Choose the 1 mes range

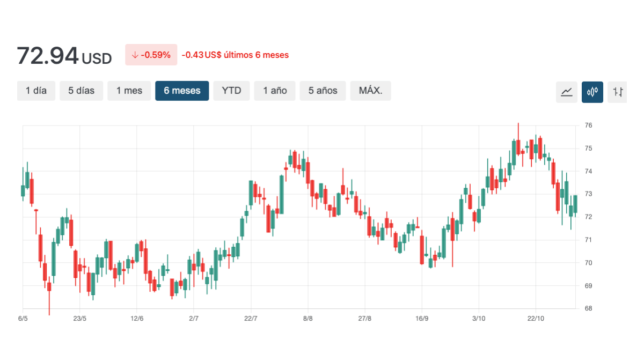tap(129, 91)
